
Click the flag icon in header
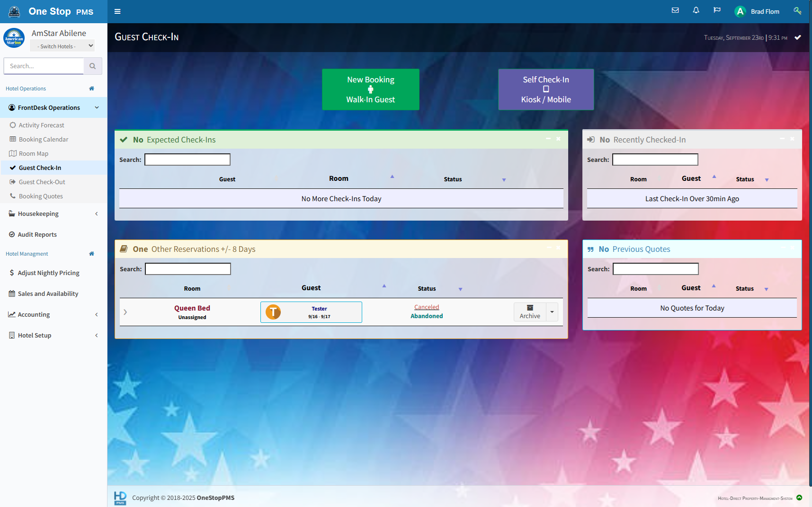[x=717, y=10]
